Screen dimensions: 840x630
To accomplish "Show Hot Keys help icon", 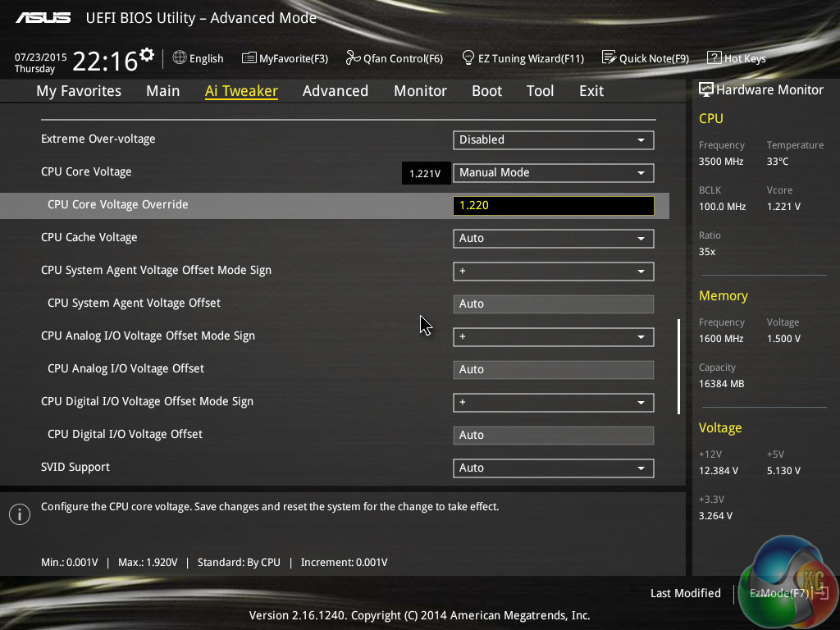I will pos(714,58).
